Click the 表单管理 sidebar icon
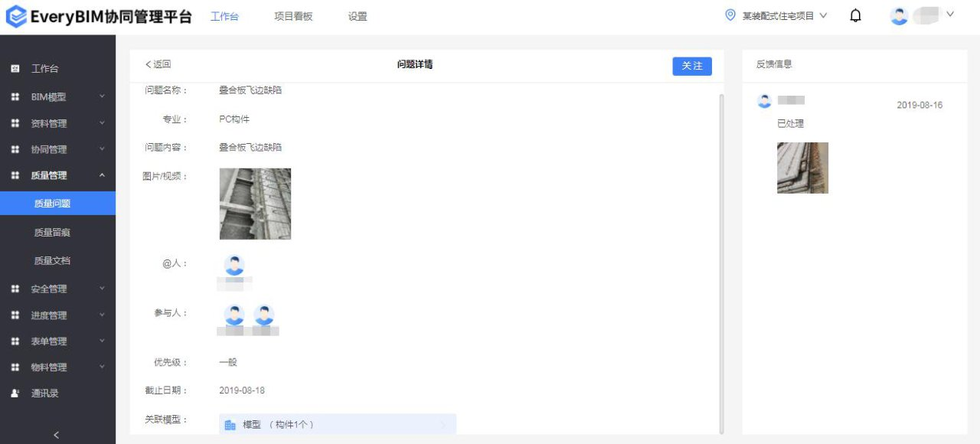The width and height of the screenshot is (980, 444). (x=15, y=341)
